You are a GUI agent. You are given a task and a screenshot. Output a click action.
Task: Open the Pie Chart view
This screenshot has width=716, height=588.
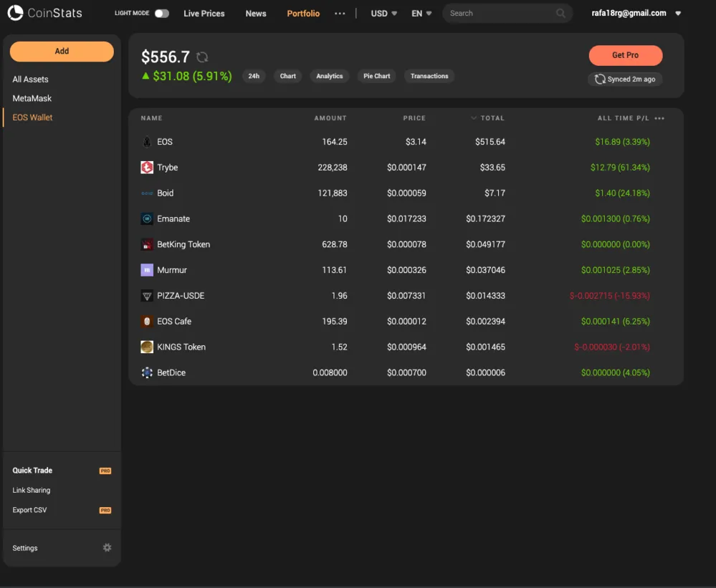pos(377,76)
